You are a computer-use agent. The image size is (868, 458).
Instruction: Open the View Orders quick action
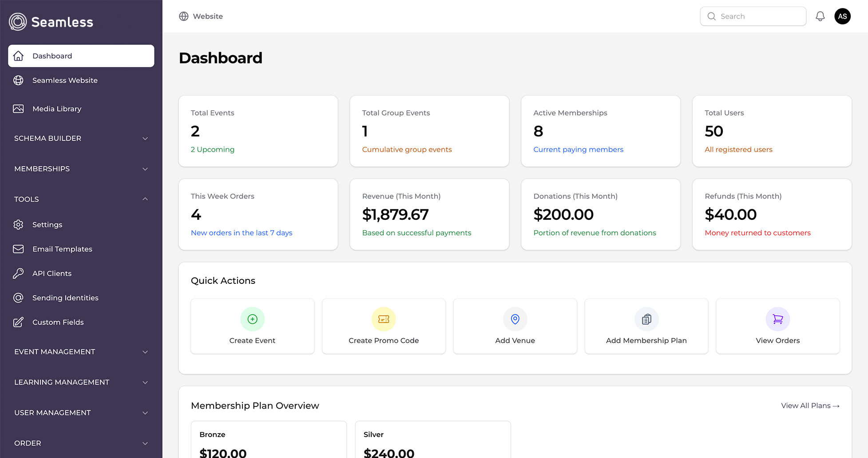click(777, 326)
